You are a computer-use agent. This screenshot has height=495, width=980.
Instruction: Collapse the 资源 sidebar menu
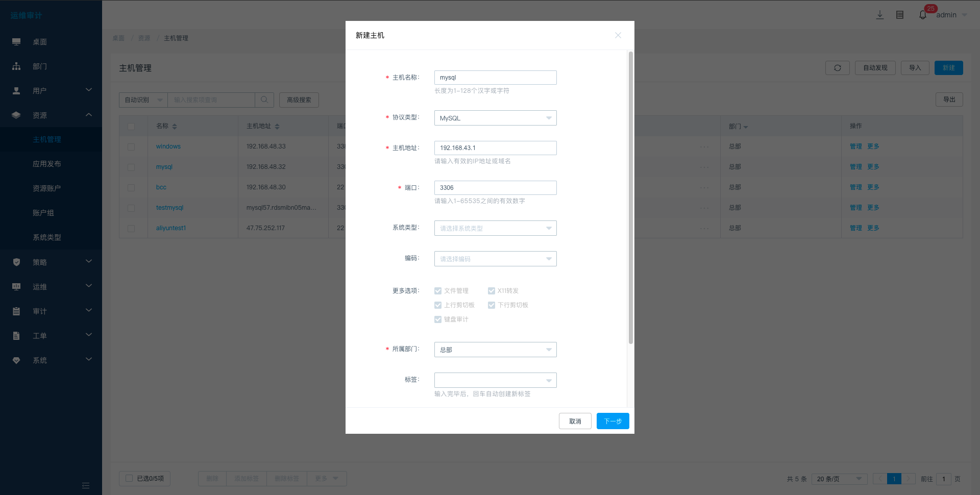[89, 115]
